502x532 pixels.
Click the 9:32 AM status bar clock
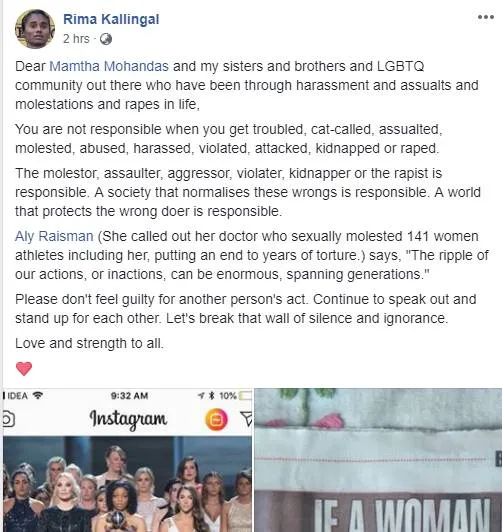pos(129,396)
